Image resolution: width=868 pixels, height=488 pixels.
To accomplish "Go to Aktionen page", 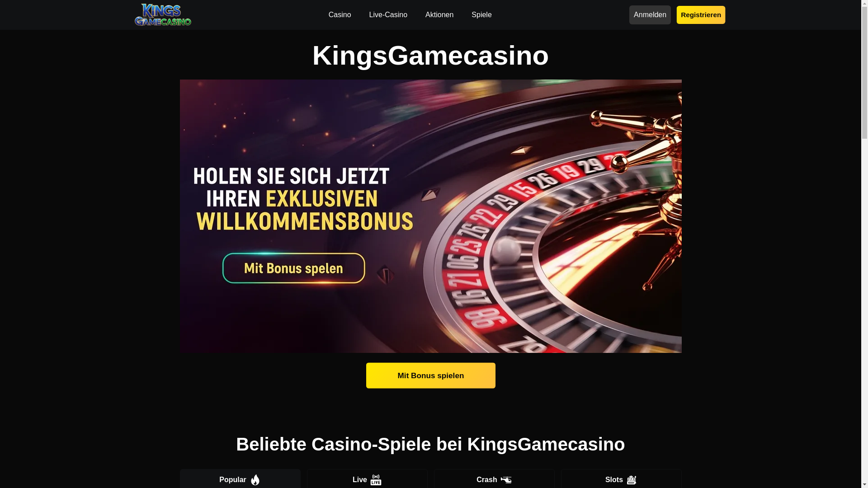I will (x=439, y=15).
